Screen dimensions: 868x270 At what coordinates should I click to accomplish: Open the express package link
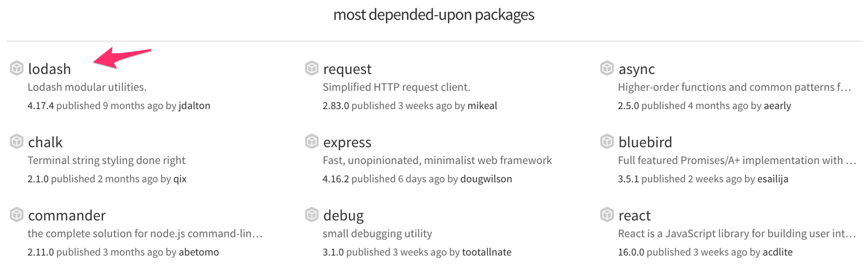tap(347, 143)
